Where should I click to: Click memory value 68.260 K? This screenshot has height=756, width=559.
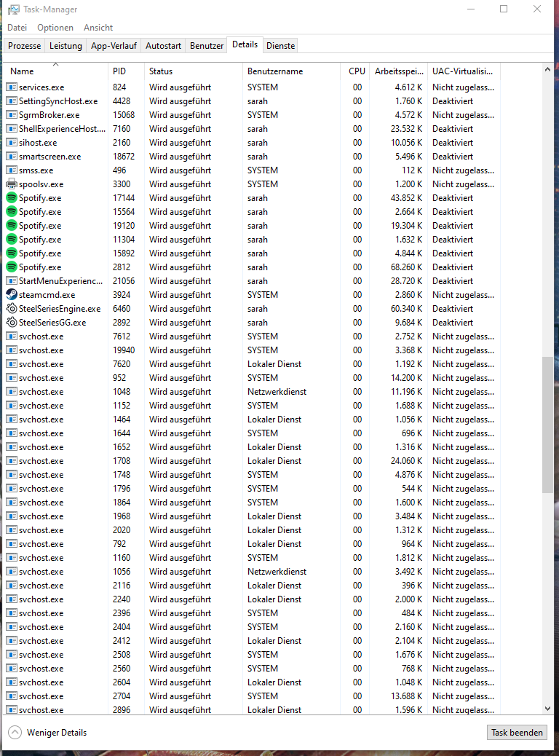[406, 267]
